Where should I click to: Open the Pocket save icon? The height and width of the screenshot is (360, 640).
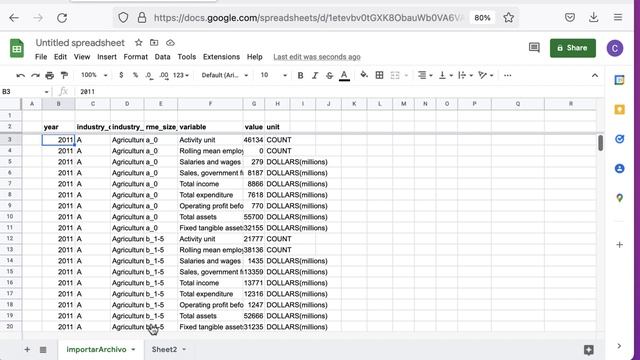click(570, 18)
